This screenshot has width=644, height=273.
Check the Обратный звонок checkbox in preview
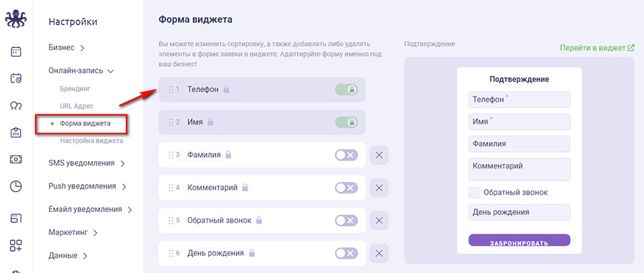tap(474, 193)
